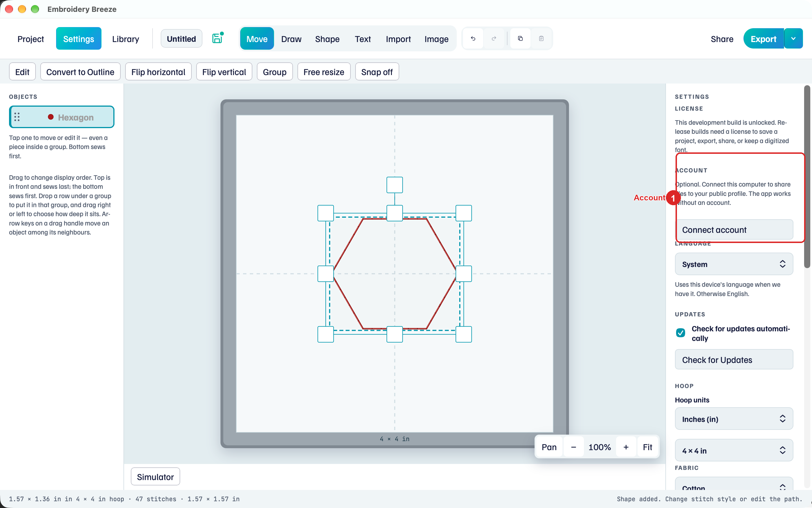Toggle the Pan mode button
The height and width of the screenshot is (508, 812).
click(x=549, y=447)
